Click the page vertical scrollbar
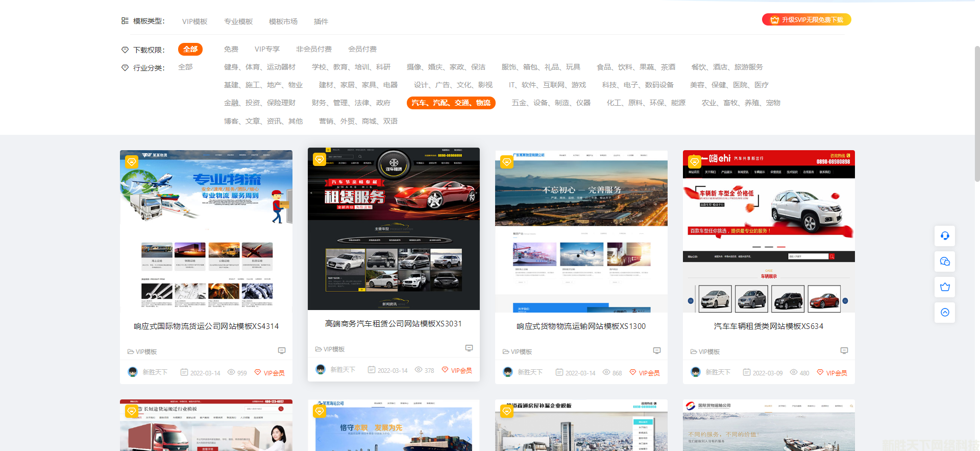980x451 pixels. pos(977,112)
